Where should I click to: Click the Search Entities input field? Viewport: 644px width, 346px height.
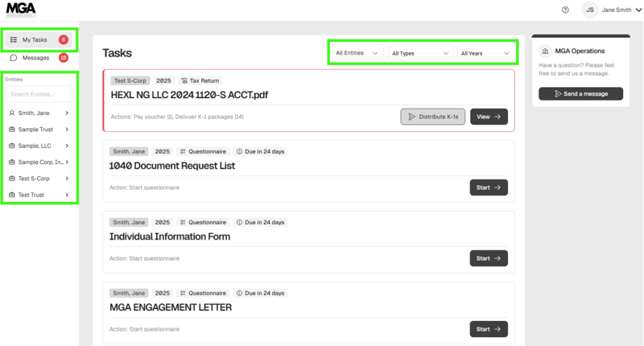click(x=39, y=94)
